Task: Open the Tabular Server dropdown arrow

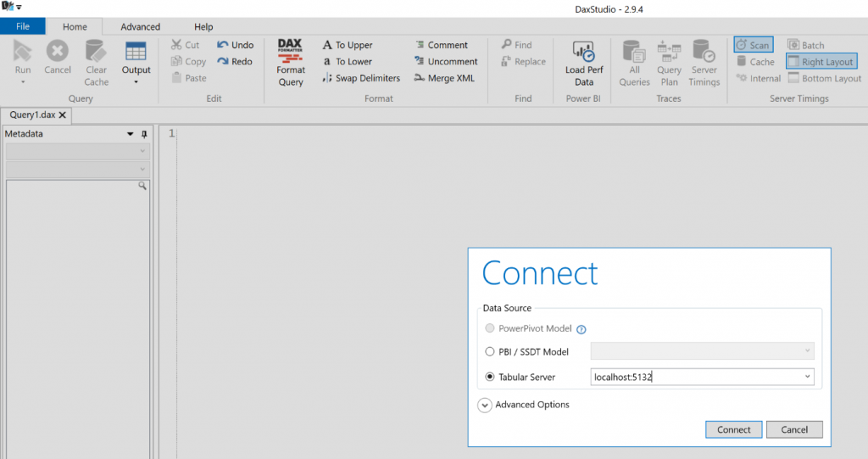Action: coord(807,377)
